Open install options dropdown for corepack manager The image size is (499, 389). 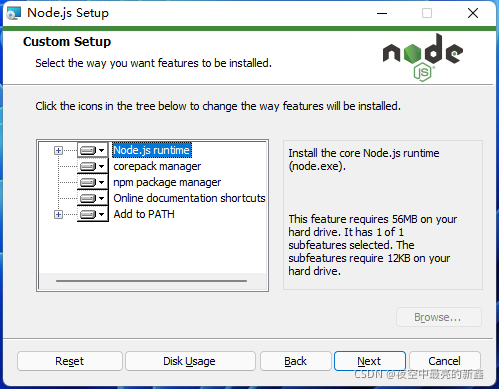tap(93, 166)
